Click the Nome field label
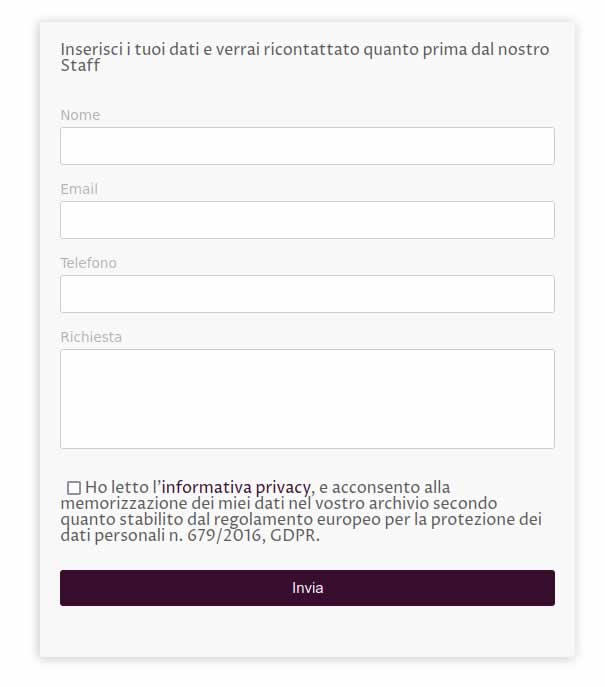Viewport: 605px width, 687px height. pyautogui.click(x=80, y=115)
